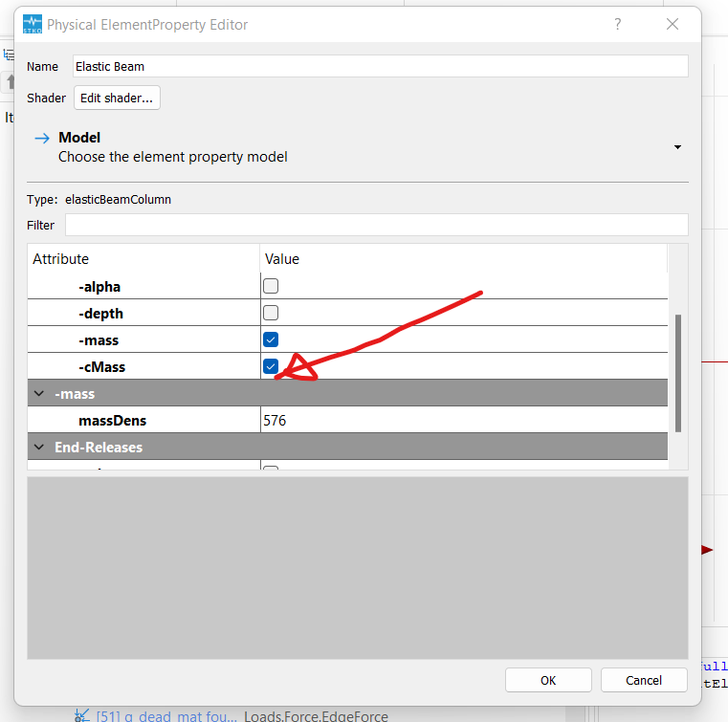This screenshot has width=728, height=722.
Task: Select the massDens attribute label
Action: 112,421
